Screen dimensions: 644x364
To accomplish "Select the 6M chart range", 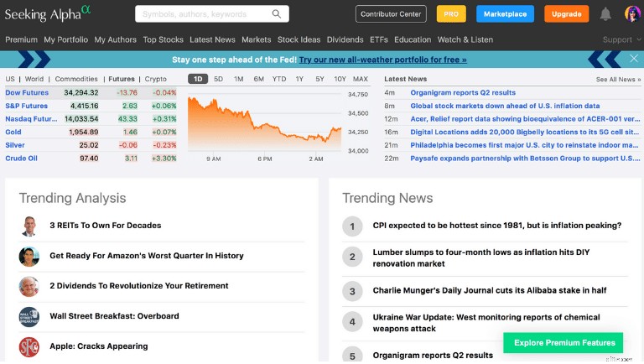I will (259, 79).
